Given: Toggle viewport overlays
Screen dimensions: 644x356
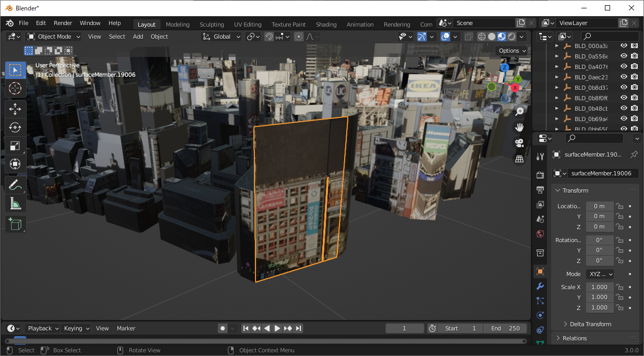Looking at the screenshot, I should pos(445,37).
